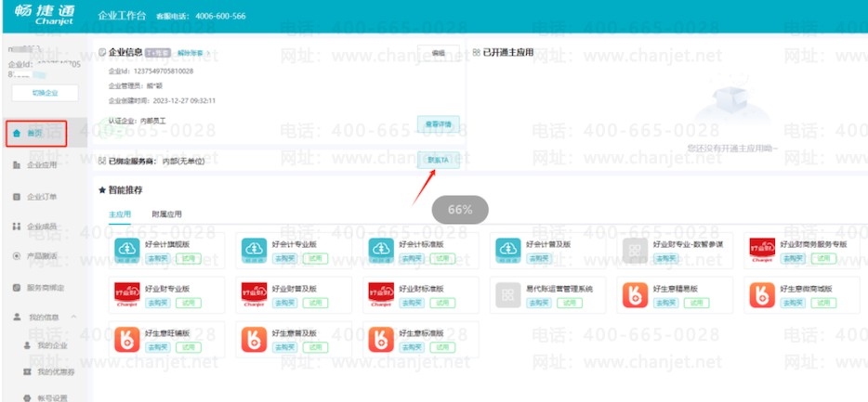Viewport: 868px width, 402px height.
Task: Click 去购买 for 好生意标准版
Action: click(x=412, y=347)
